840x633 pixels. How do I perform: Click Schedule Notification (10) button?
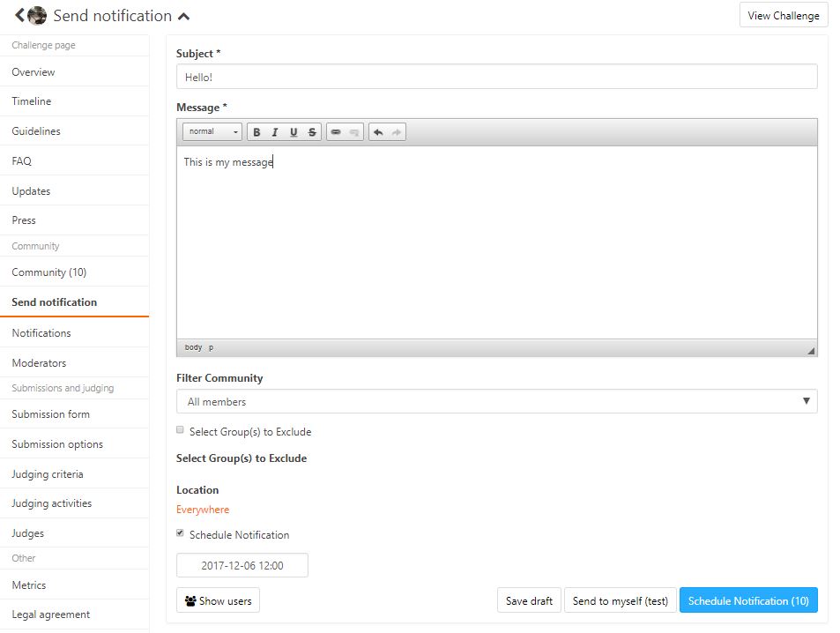click(748, 600)
